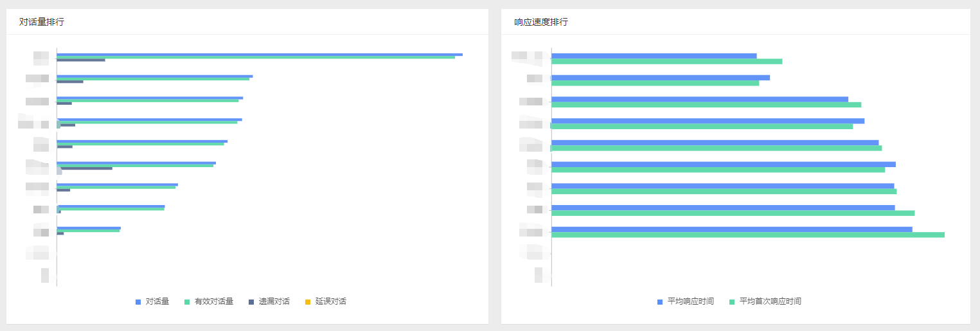Viewport: 980px width, 331px height.
Task: Toggle the 平均响应时间 legend item
Action: point(686,301)
